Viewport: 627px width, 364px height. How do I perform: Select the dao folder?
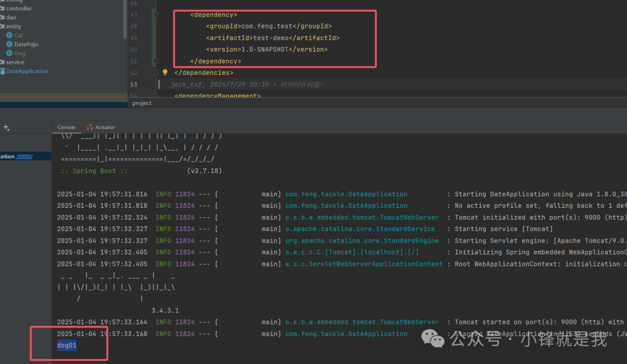[x=11, y=17]
